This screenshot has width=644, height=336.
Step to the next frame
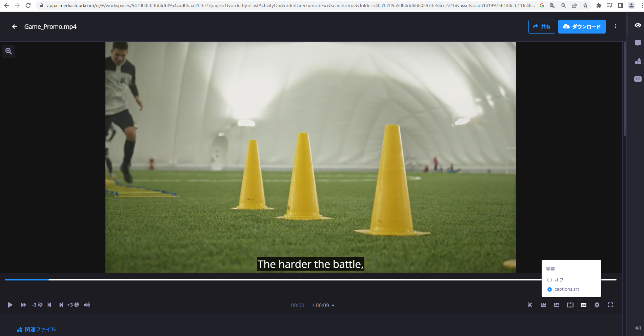(x=61, y=305)
